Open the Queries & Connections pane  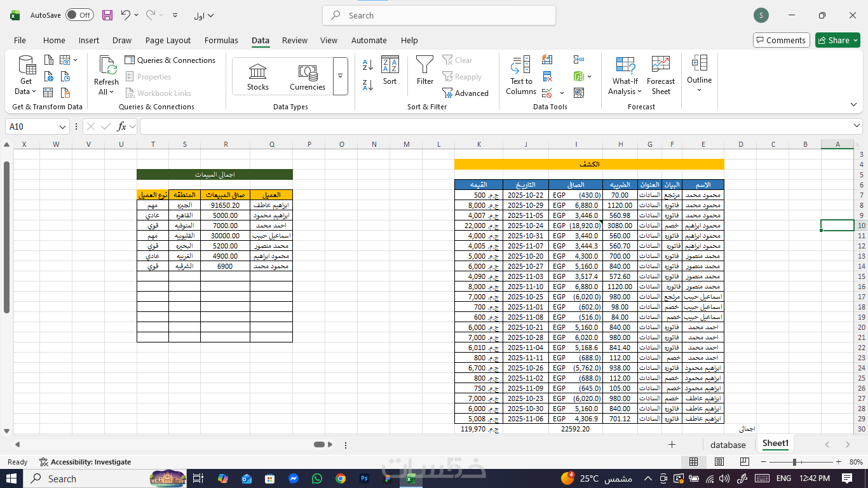click(170, 60)
